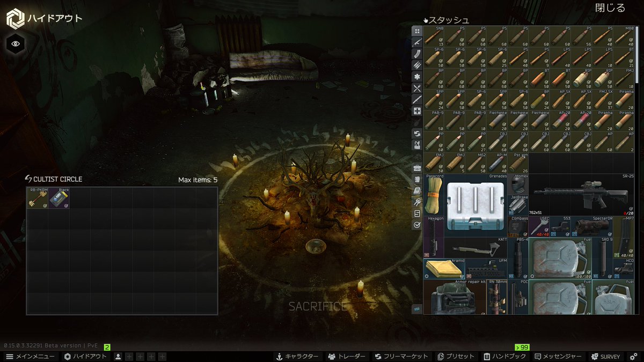Select the MP7 magazine item
Viewport: 644px width, 362px height.
624,237
